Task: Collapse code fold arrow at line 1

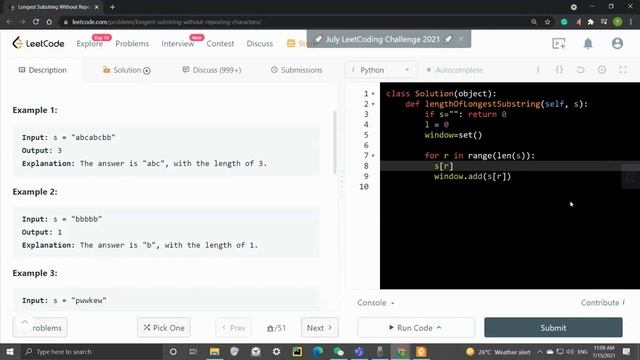Action: point(373,94)
